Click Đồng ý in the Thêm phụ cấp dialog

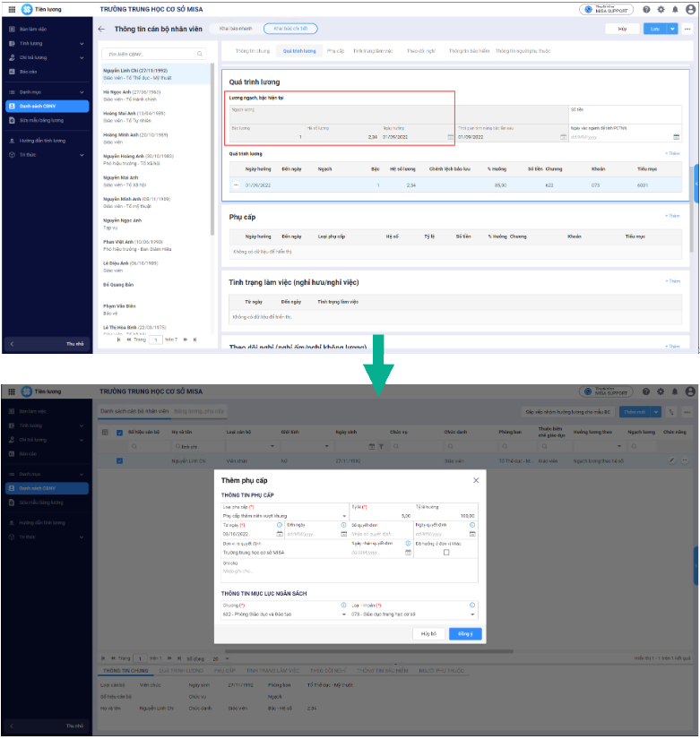(x=465, y=634)
